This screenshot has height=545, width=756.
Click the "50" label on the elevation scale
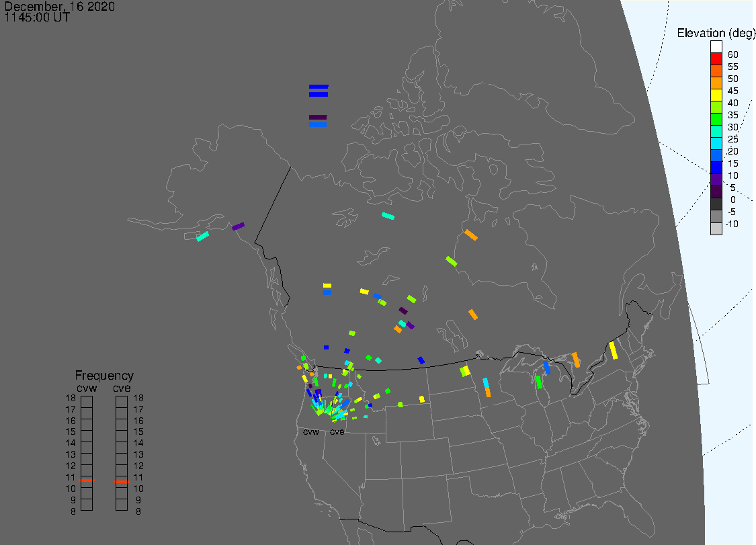tap(733, 79)
